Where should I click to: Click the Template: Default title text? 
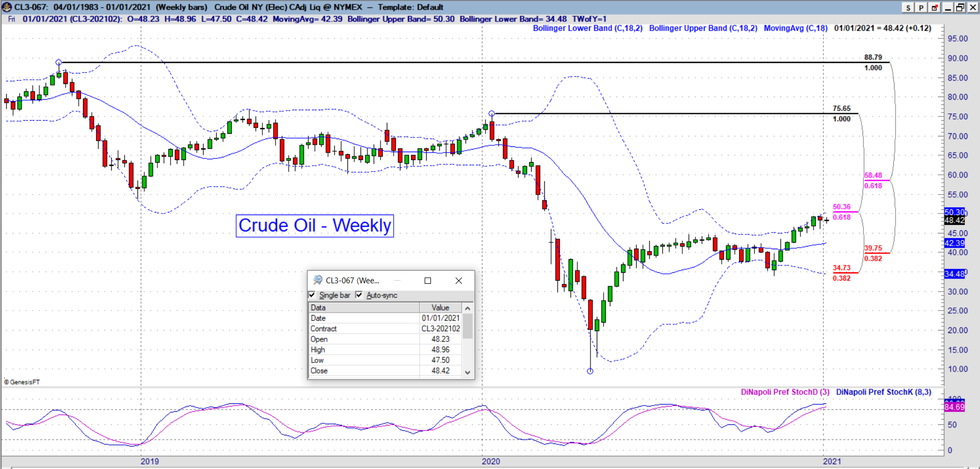[410, 7]
